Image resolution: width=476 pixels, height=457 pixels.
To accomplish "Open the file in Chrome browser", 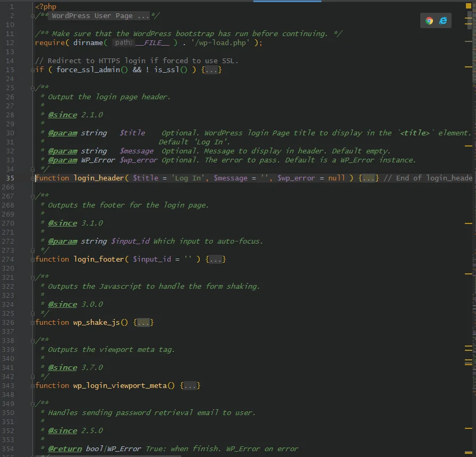I will pyautogui.click(x=429, y=21).
